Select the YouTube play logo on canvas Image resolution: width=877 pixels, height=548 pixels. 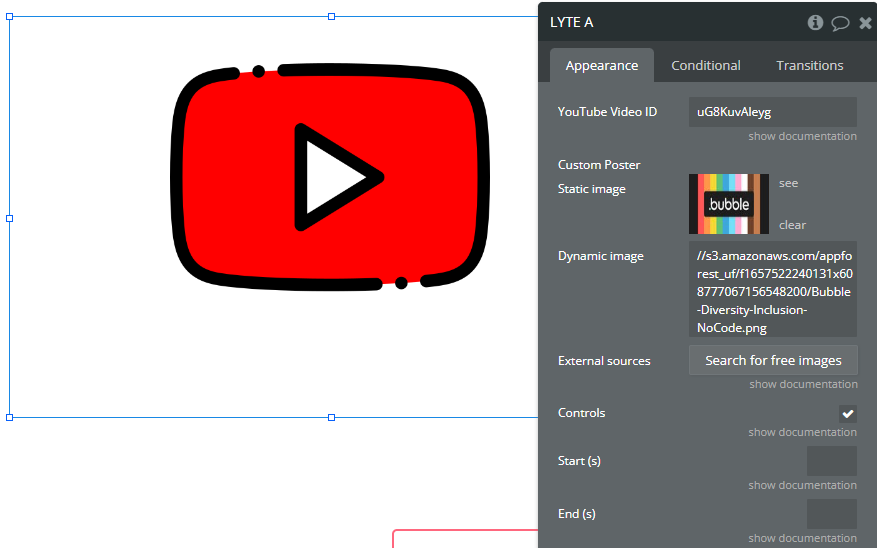click(330, 177)
